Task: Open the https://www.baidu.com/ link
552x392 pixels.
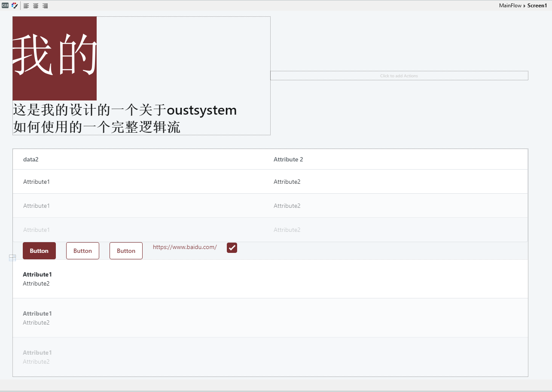Action: point(184,247)
